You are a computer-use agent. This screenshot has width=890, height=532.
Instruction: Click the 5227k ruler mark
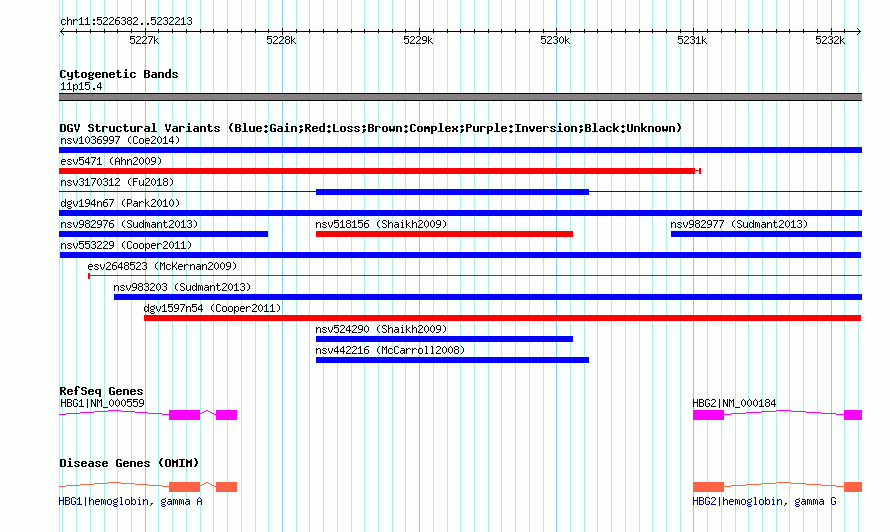tap(144, 40)
